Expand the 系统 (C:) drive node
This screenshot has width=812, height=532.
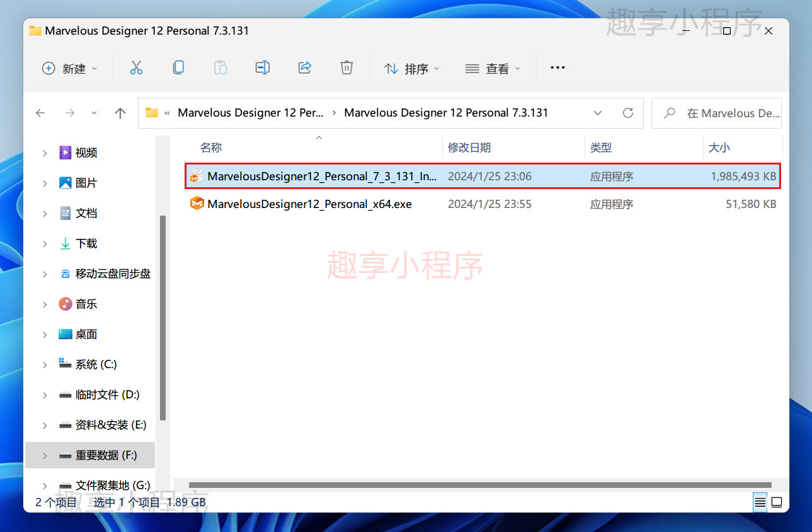click(45, 364)
